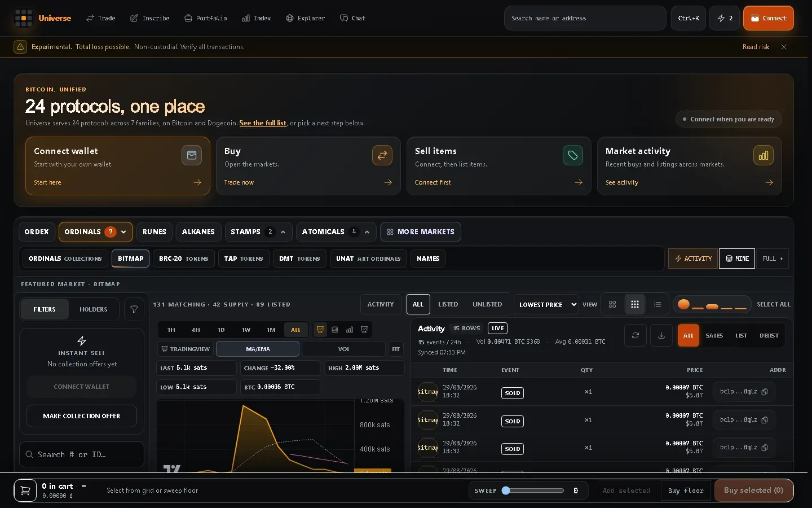
Task: Click the tag icon in Sell items card
Action: pos(573,155)
